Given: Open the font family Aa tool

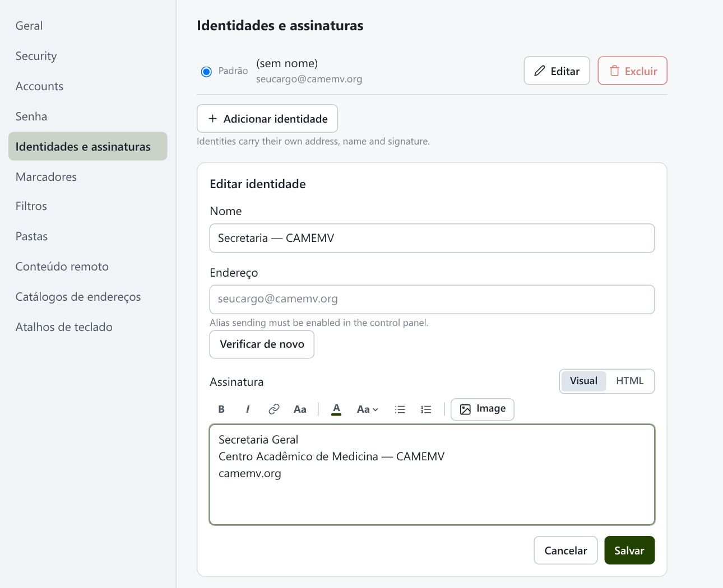Looking at the screenshot, I should (300, 409).
